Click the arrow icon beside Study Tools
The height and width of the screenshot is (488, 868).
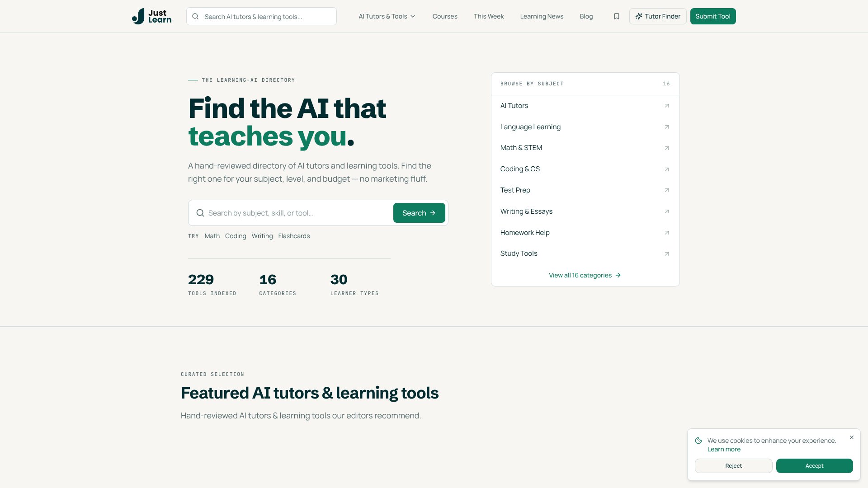(x=666, y=254)
